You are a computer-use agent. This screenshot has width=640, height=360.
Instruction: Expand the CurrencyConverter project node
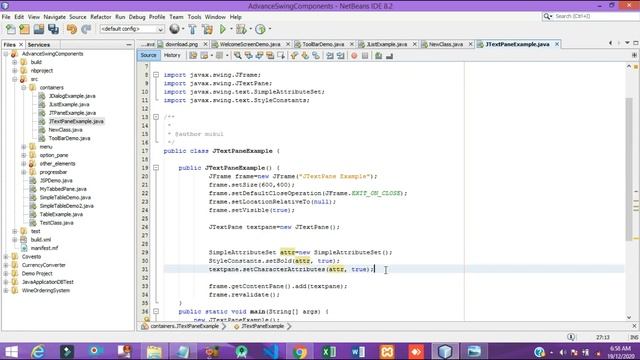point(6,265)
